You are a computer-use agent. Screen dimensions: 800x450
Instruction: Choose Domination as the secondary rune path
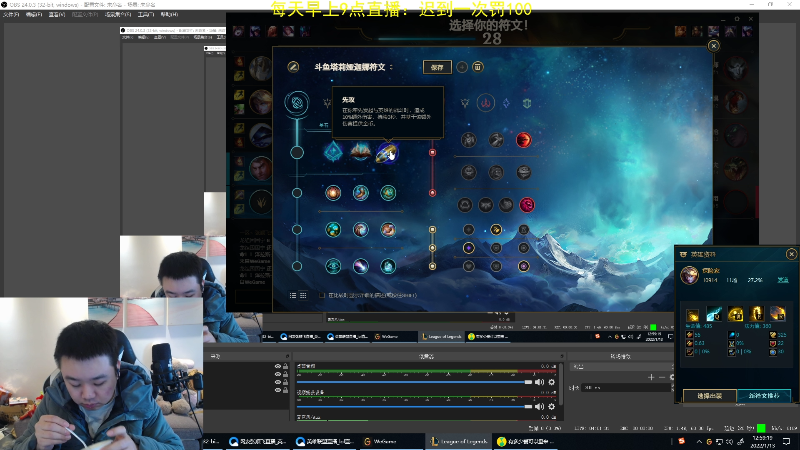486,103
